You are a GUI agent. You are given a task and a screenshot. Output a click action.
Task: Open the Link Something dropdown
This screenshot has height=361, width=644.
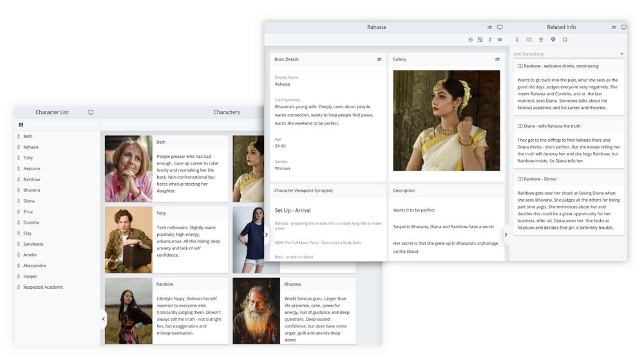point(569,54)
